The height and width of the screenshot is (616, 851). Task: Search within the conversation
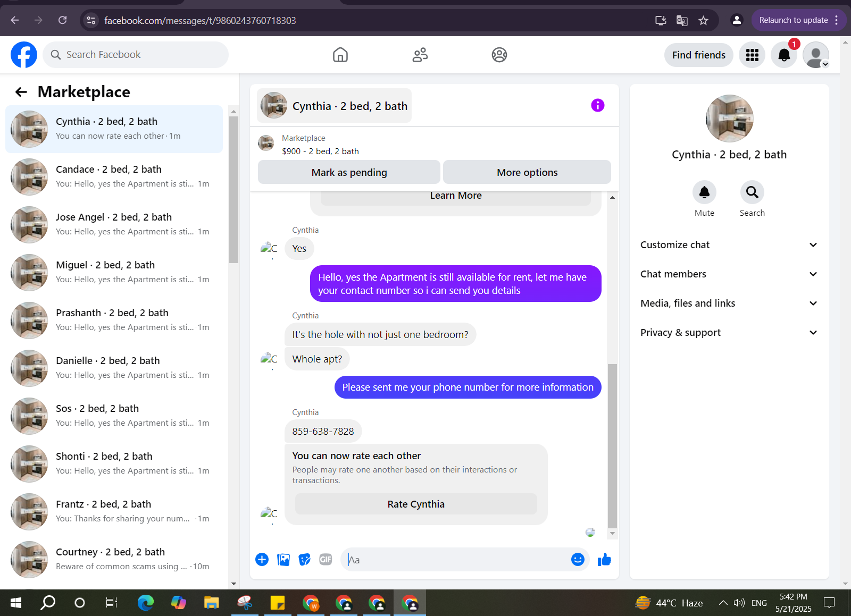click(x=752, y=192)
